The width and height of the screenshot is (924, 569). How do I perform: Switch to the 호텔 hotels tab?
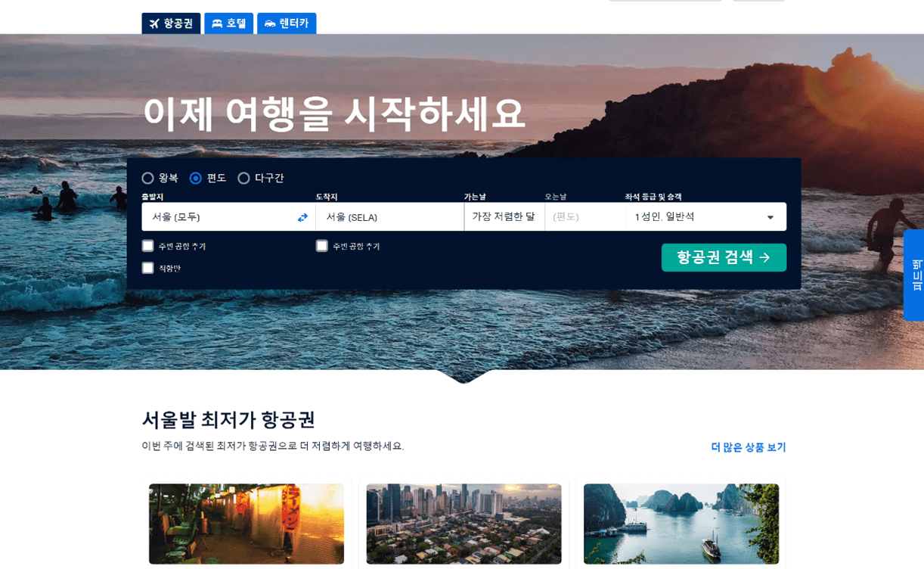point(228,23)
